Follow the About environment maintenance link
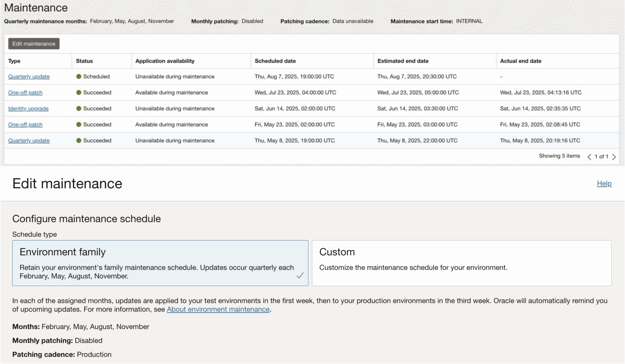The width and height of the screenshot is (625, 364). tap(218, 309)
